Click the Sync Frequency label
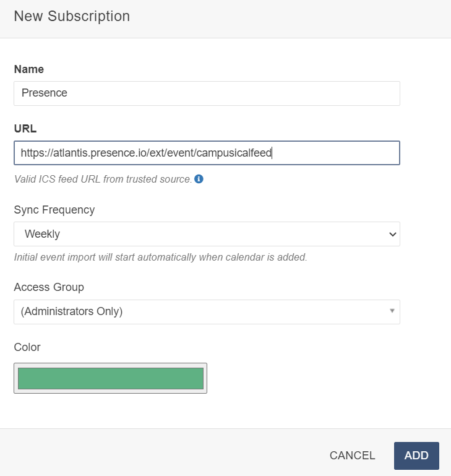The width and height of the screenshot is (451, 476). 54,210
